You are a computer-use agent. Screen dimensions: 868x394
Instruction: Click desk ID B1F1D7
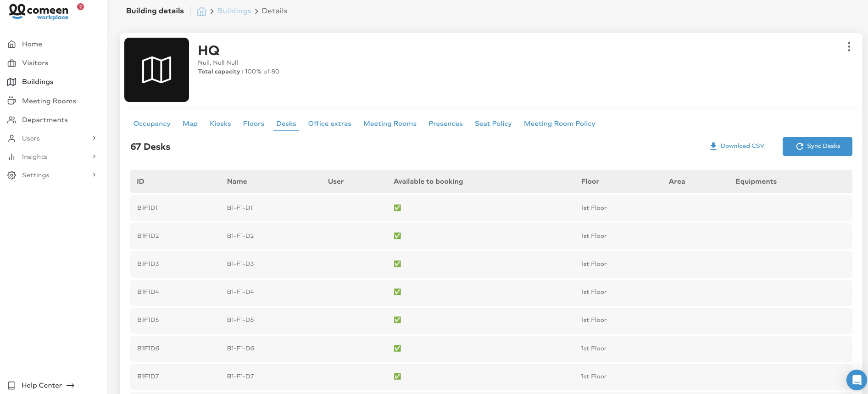[148, 377]
